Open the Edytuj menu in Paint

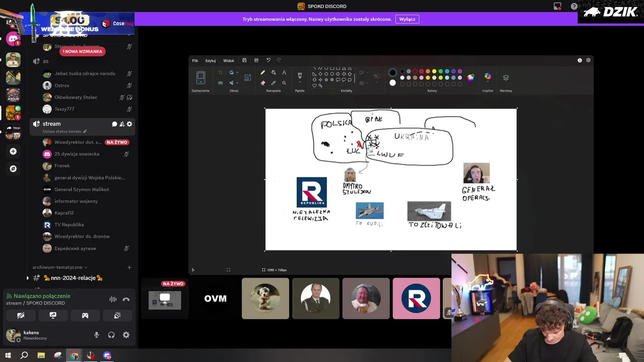[210, 60]
